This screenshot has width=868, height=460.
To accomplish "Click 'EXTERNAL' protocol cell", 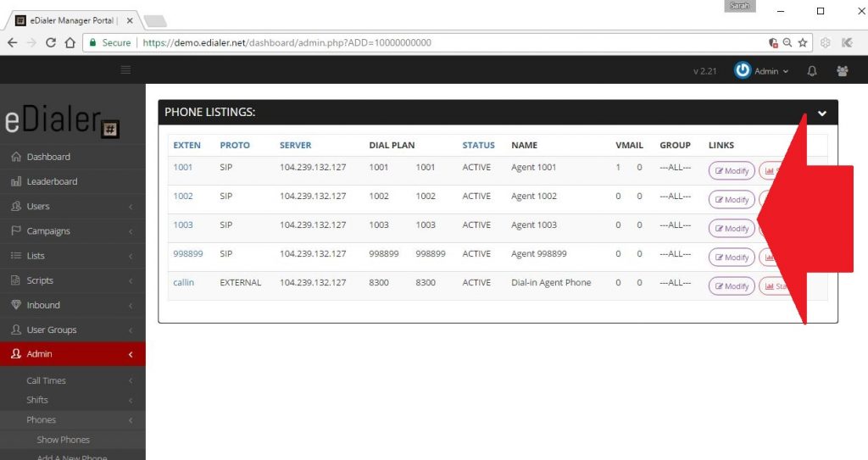I will (x=240, y=282).
